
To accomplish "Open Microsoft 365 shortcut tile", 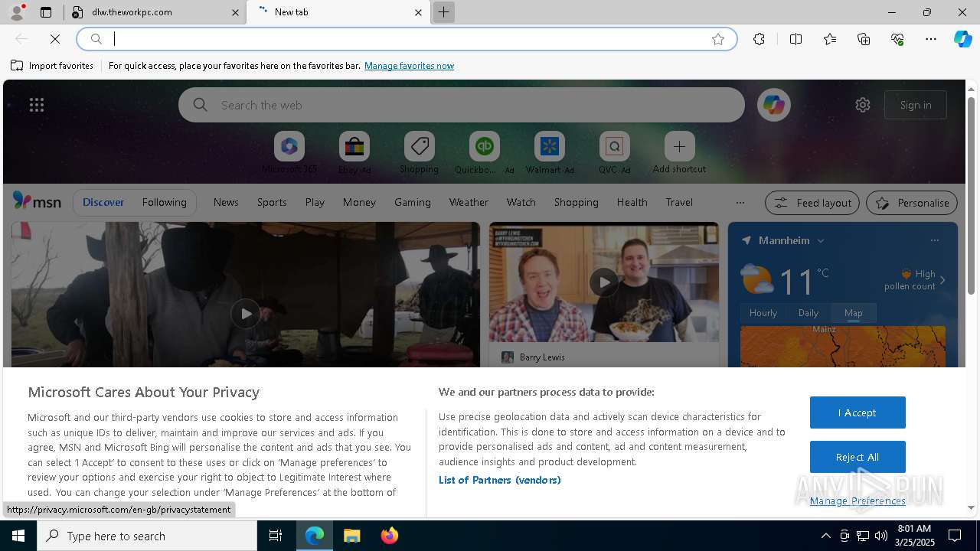I will click(289, 152).
